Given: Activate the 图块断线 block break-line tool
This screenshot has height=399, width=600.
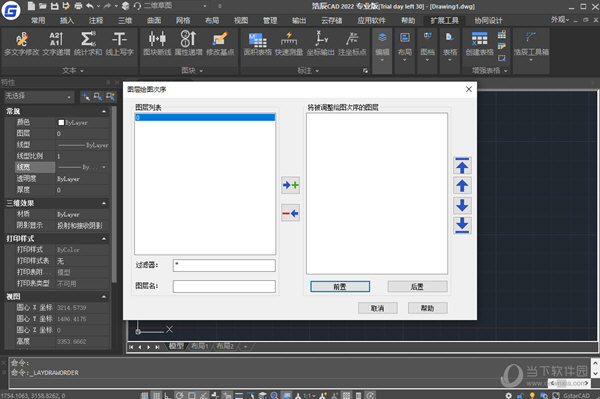Looking at the screenshot, I should 157,44.
